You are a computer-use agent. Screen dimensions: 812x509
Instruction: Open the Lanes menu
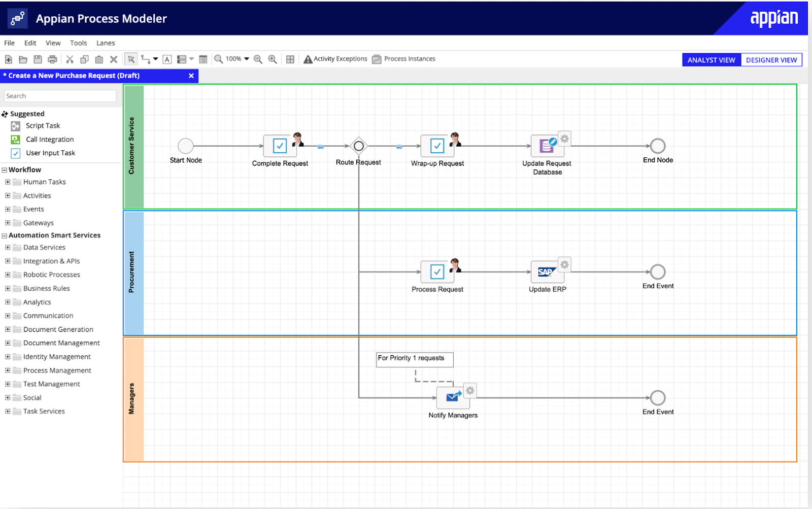coord(106,43)
